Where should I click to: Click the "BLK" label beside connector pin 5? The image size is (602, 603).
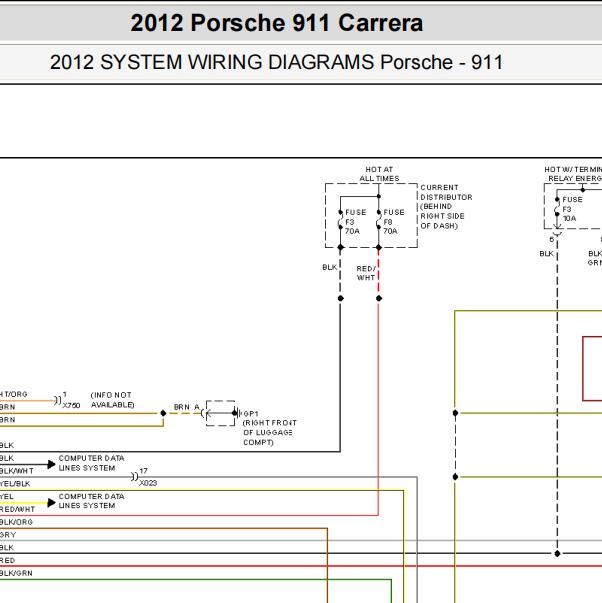click(546, 253)
